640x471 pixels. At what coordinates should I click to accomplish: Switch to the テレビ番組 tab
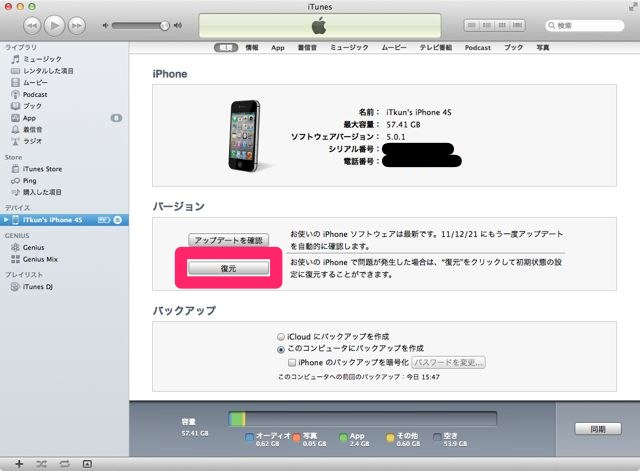click(x=436, y=48)
